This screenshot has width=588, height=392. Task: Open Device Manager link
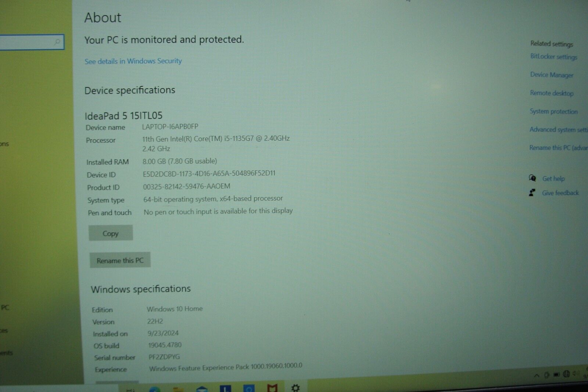click(552, 75)
